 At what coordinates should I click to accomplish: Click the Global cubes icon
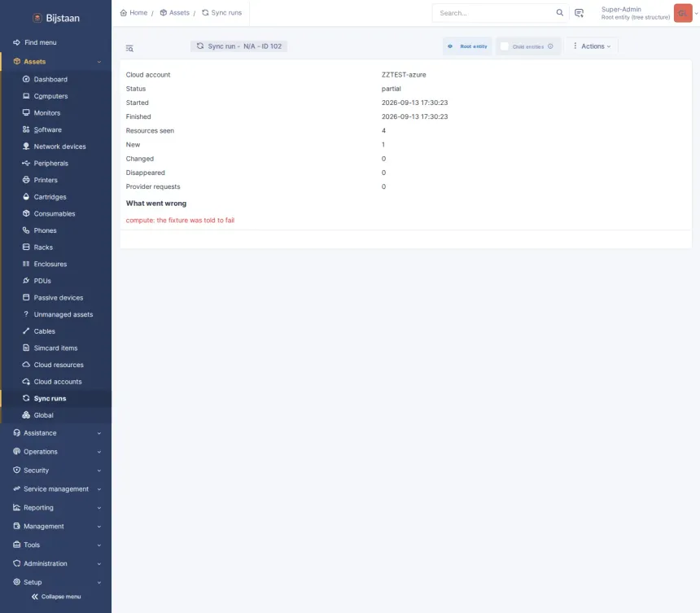(26, 414)
